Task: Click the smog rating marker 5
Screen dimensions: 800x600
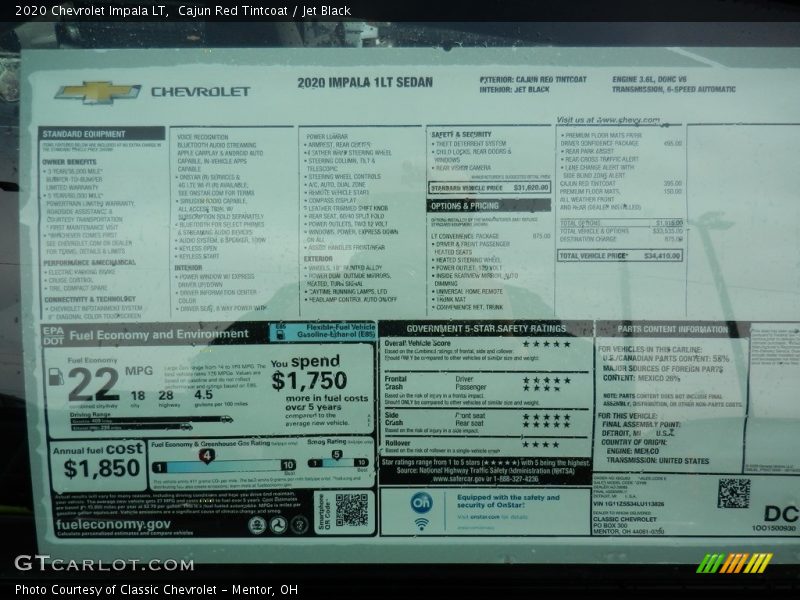Action: 337,455
